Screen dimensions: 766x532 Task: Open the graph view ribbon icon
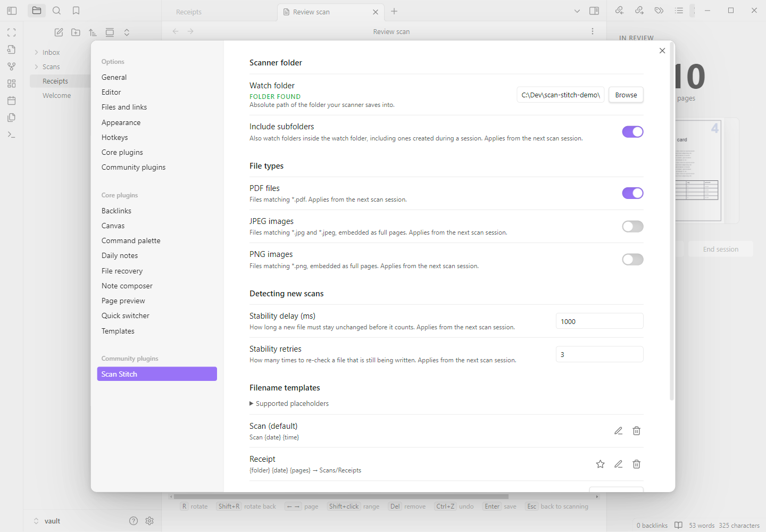(11, 66)
